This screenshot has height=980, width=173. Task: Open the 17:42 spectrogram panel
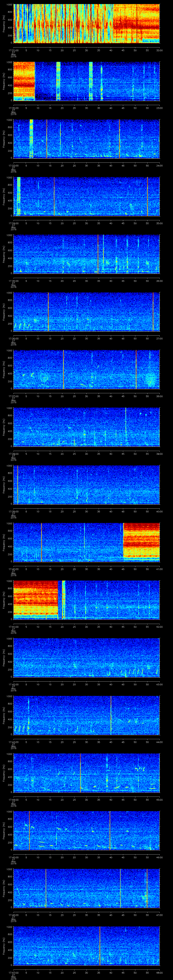click(86, 657)
